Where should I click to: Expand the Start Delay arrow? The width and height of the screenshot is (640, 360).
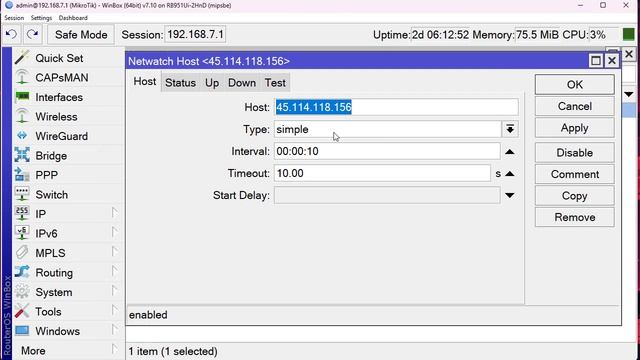click(509, 196)
